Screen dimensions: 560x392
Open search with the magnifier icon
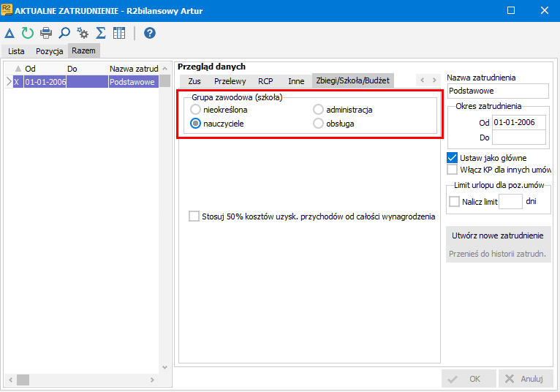tap(64, 33)
